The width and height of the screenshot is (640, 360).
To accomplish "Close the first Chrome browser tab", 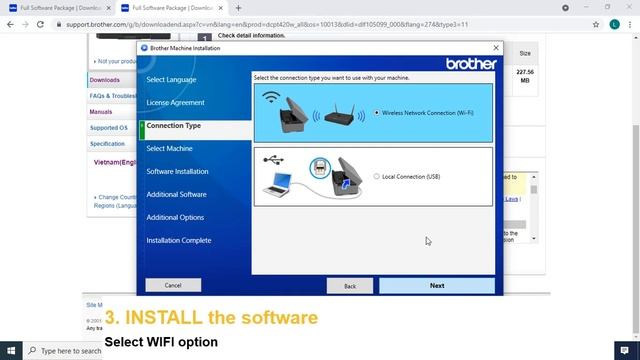I will pyautogui.click(x=109, y=8).
